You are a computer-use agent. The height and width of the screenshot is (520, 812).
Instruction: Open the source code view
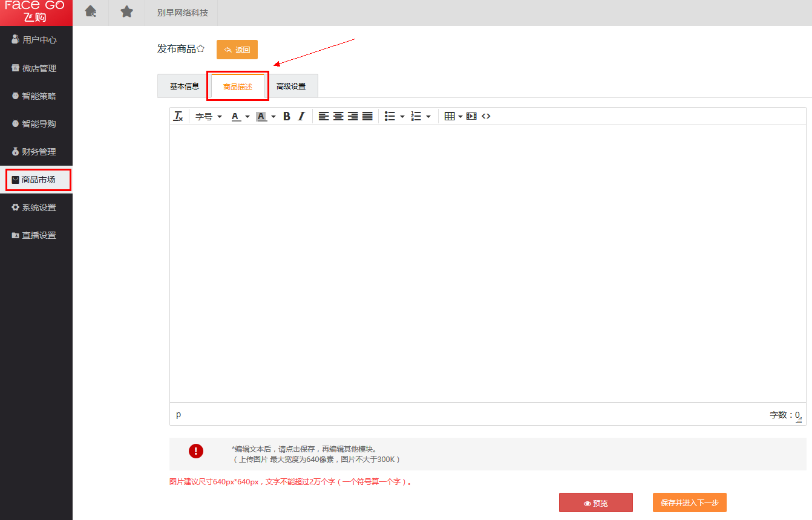click(x=486, y=116)
